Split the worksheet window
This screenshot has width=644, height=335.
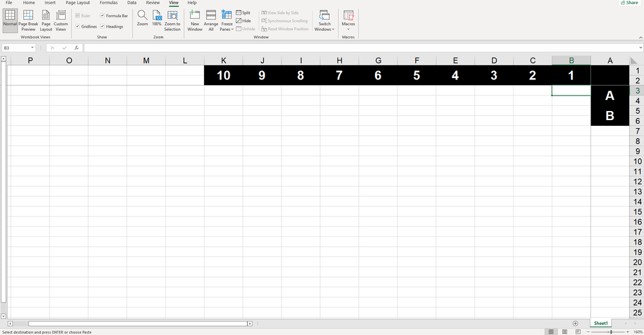point(243,13)
